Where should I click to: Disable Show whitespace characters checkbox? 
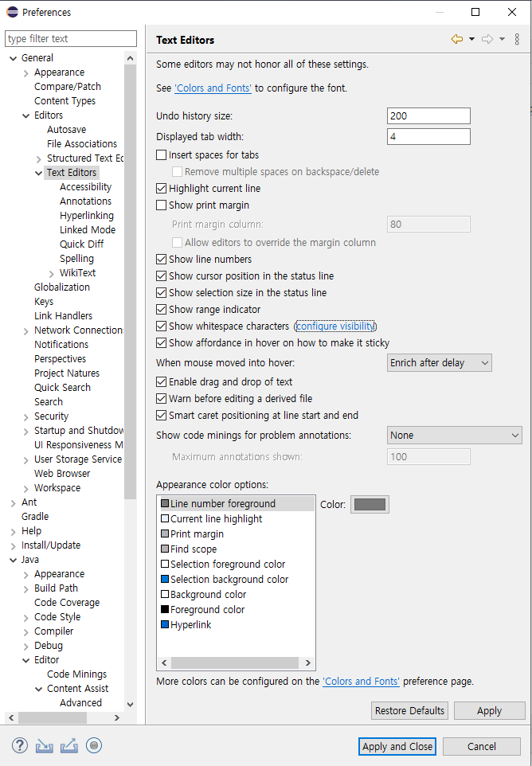161,326
